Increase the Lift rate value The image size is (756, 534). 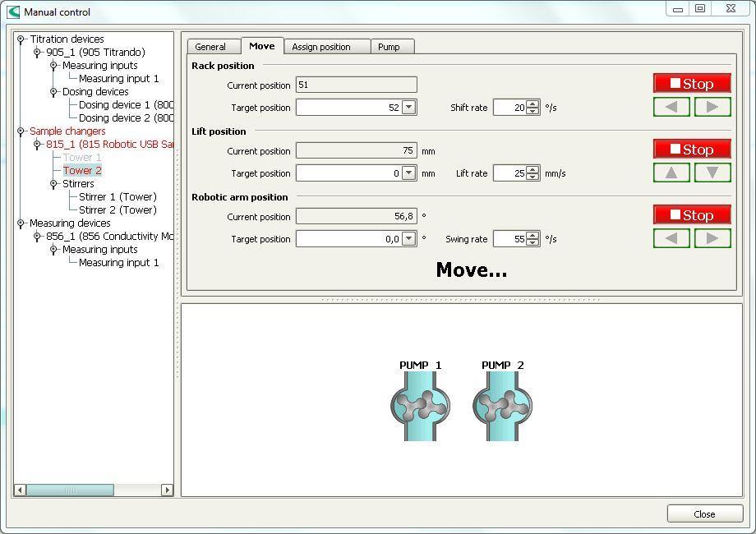(532, 169)
